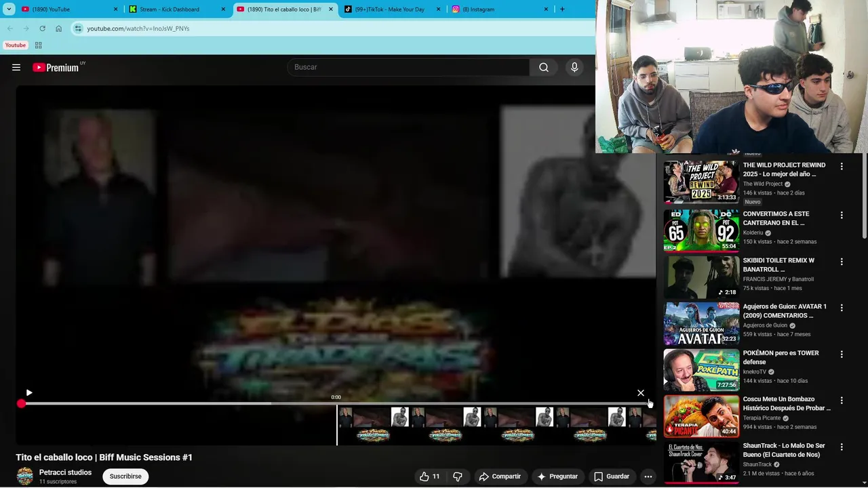
Task: Save the video with Guardar
Action: coord(612,476)
